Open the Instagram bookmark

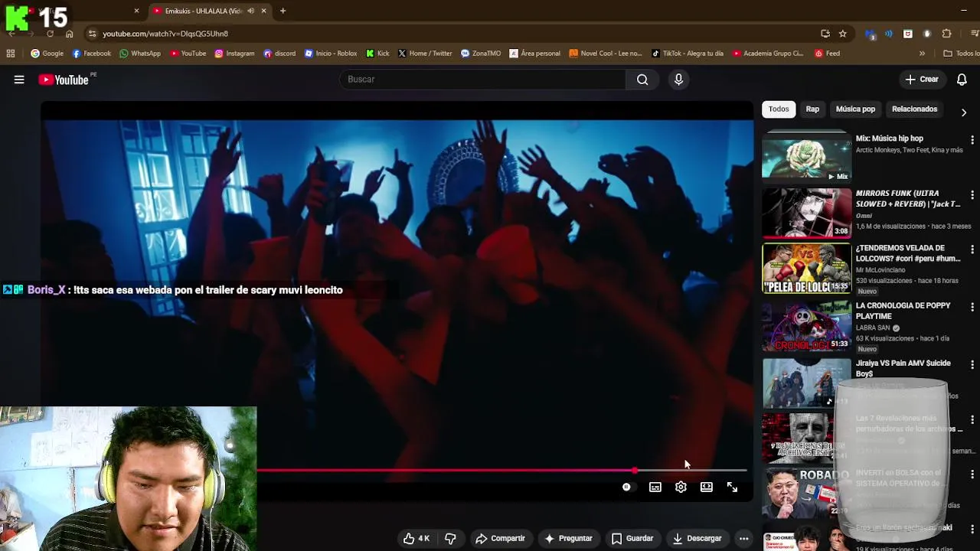(234, 54)
